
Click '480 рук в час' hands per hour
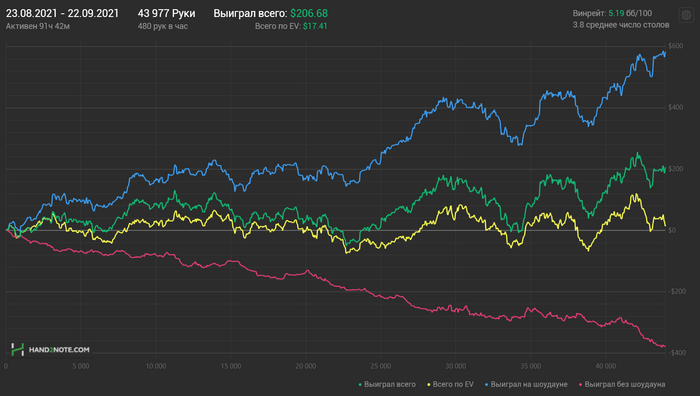163,26
